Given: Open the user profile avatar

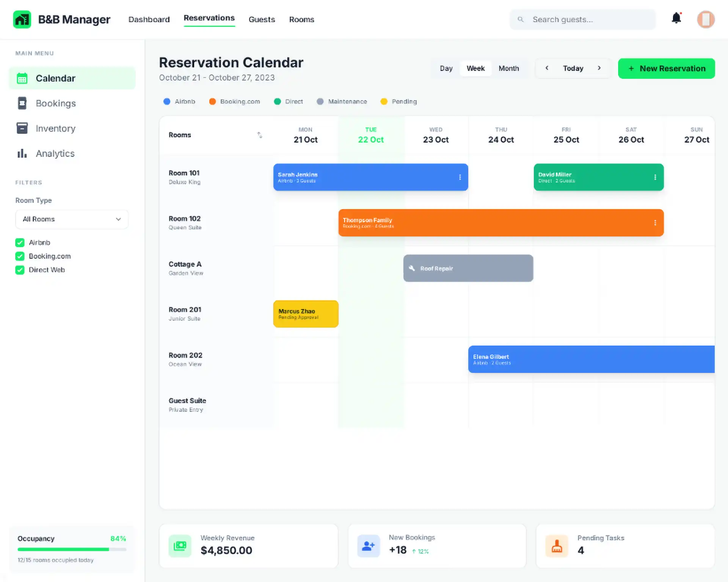Looking at the screenshot, I should pos(706,19).
